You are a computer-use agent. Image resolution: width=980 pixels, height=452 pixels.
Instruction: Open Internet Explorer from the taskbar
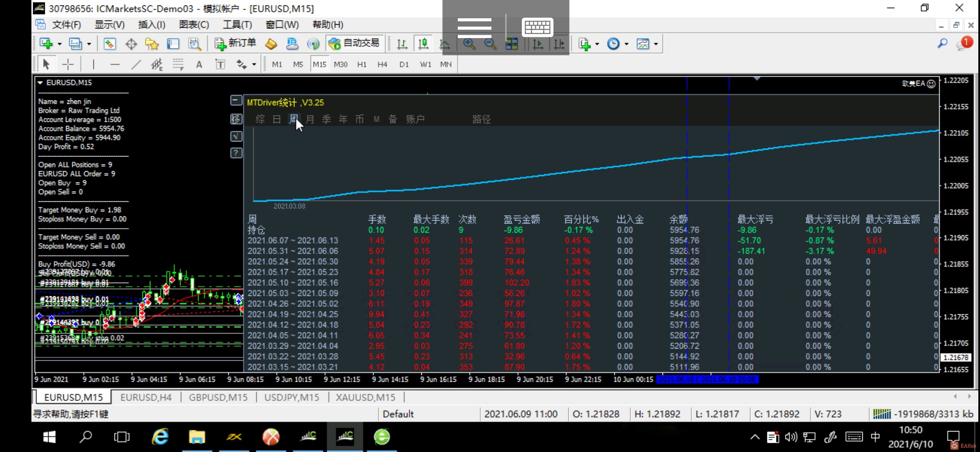160,437
